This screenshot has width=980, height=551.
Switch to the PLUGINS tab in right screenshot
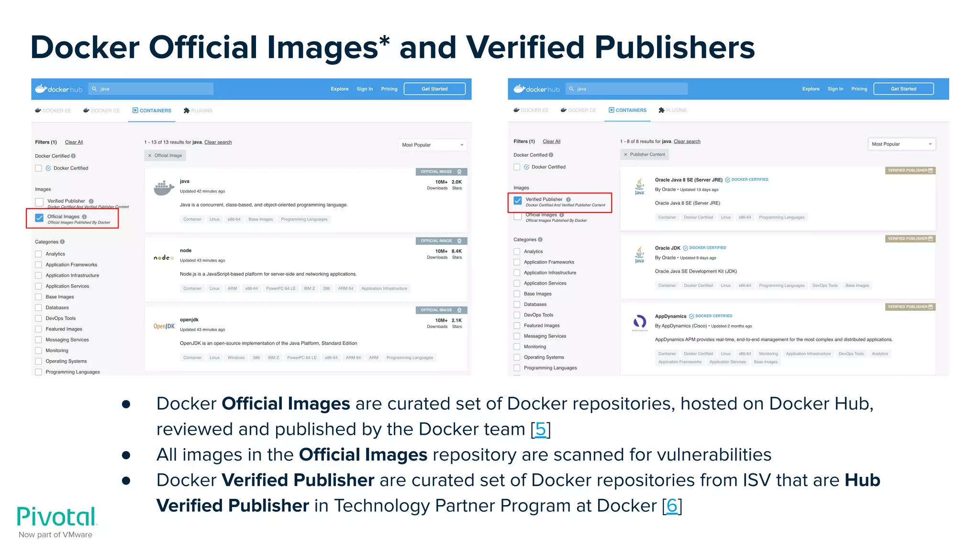(672, 110)
